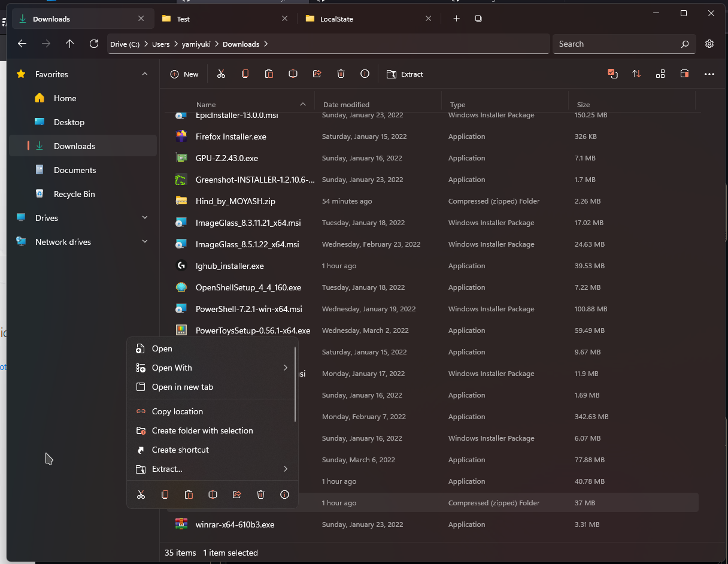Select the Share icon in the context menu

coord(236,495)
